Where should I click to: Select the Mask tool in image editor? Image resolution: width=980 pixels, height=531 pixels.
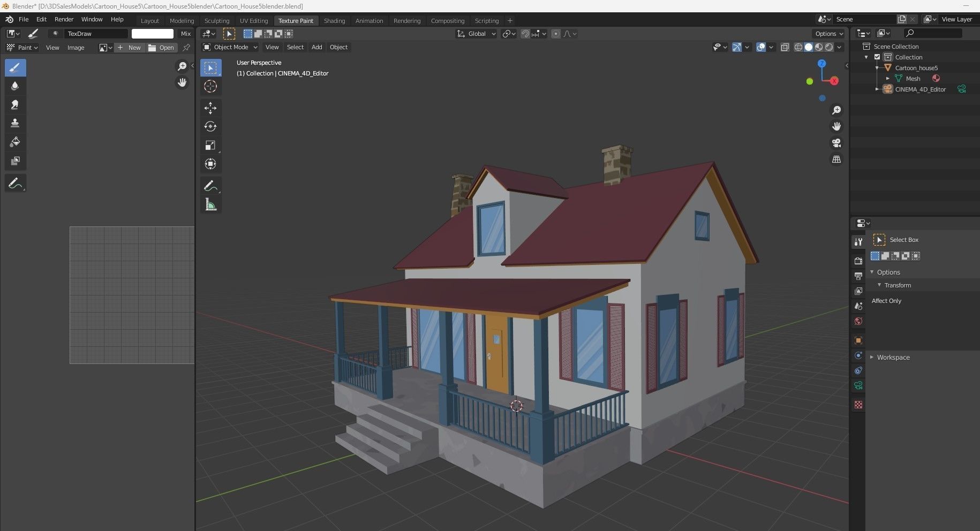tap(15, 161)
